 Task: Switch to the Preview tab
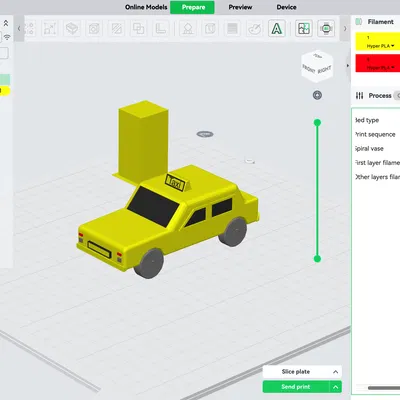240,7
